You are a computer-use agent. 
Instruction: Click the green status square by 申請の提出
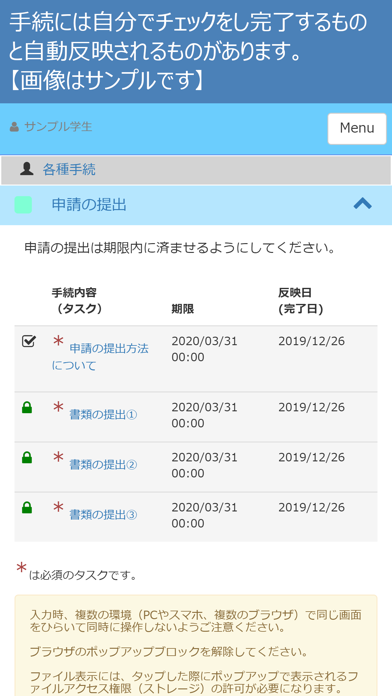click(x=23, y=205)
